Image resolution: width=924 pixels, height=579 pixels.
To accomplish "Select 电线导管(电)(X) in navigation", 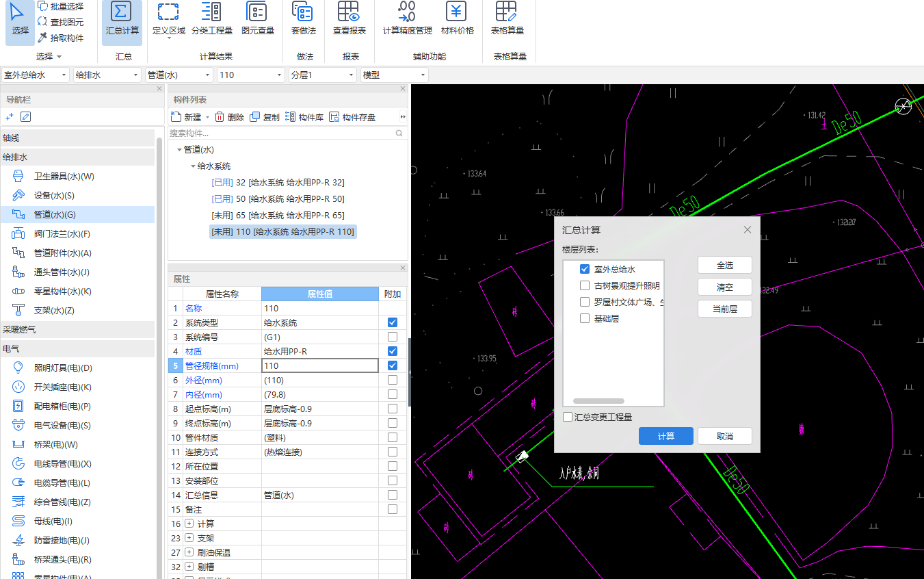I will 77,464.
